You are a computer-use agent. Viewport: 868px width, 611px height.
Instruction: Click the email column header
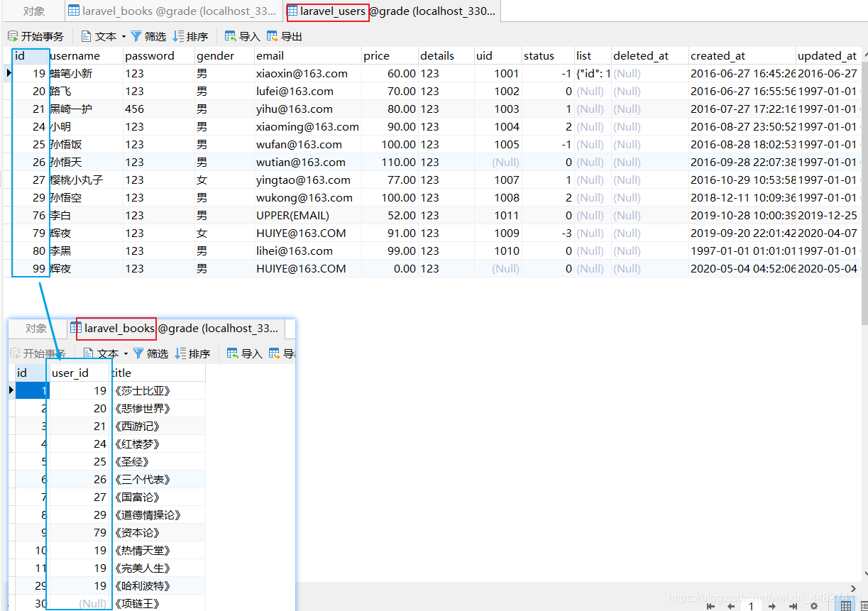coord(308,55)
